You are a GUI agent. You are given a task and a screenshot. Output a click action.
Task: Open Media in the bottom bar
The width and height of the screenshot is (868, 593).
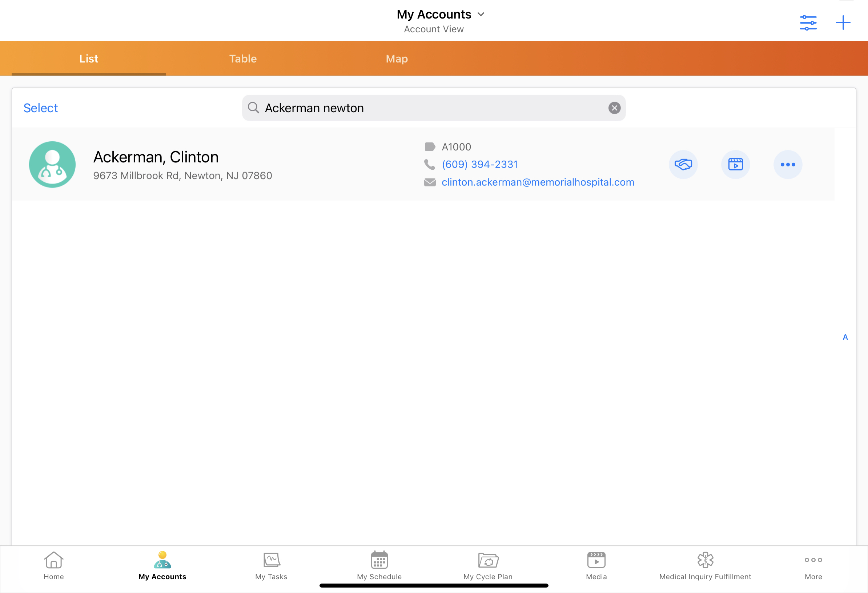click(x=596, y=565)
